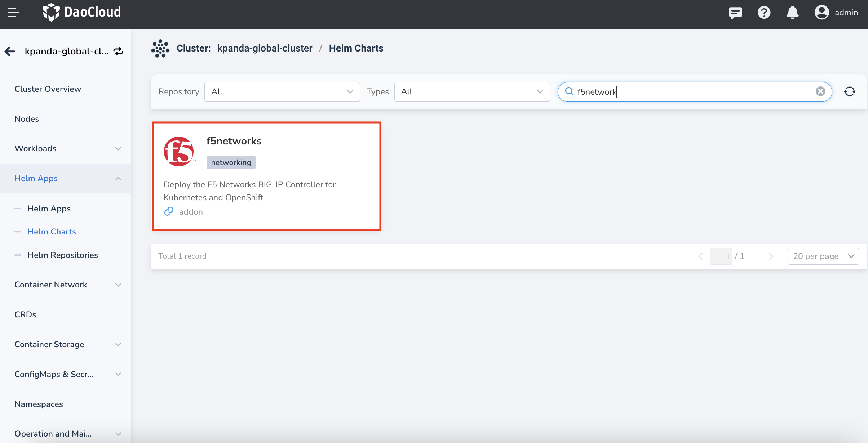Open the Helm Apps sub-item
Screen dimensions: 868x443
49,209
